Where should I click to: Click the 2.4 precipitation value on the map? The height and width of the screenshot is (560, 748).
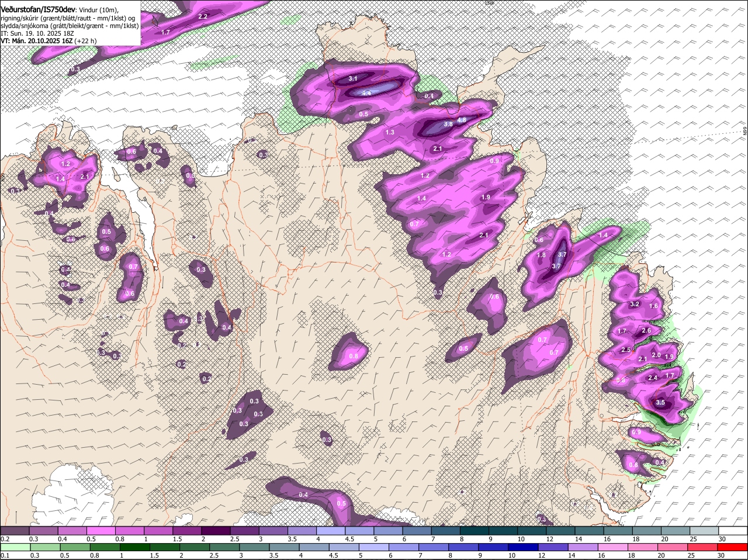pos(653,378)
